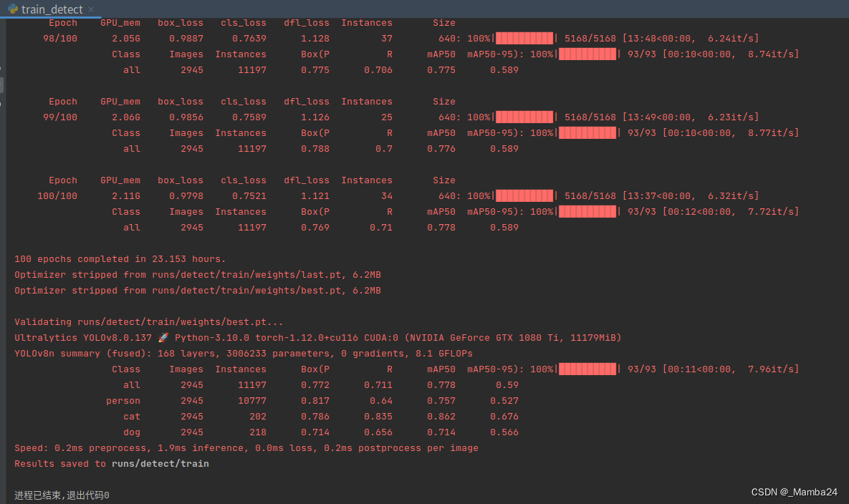Click epoch 99 Instances value 25
Image resolution: width=849 pixels, height=504 pixels.
tap(387, 117)
